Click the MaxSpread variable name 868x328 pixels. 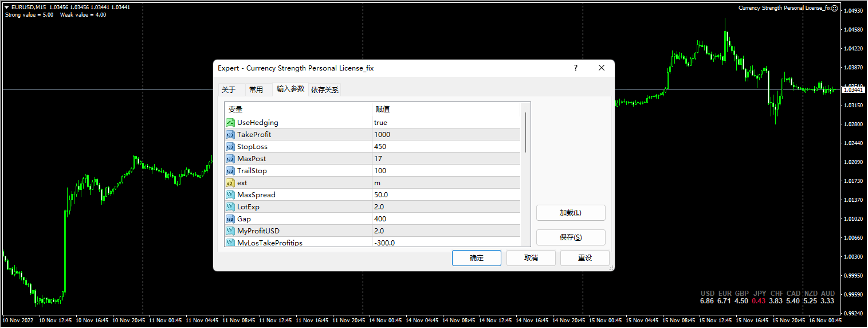pos(256,195)
